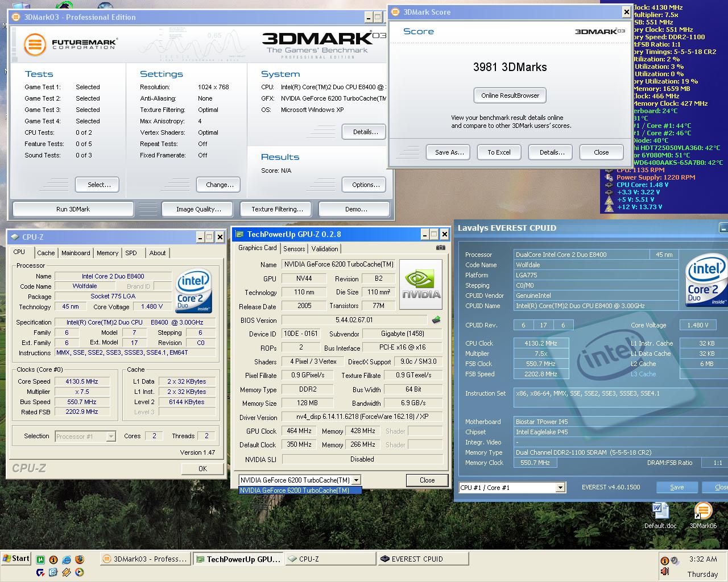Open the 3DMark06 desktop shortcut
Image resolution: width=728 pixels, height=582 pixels.
coord(703,516)
